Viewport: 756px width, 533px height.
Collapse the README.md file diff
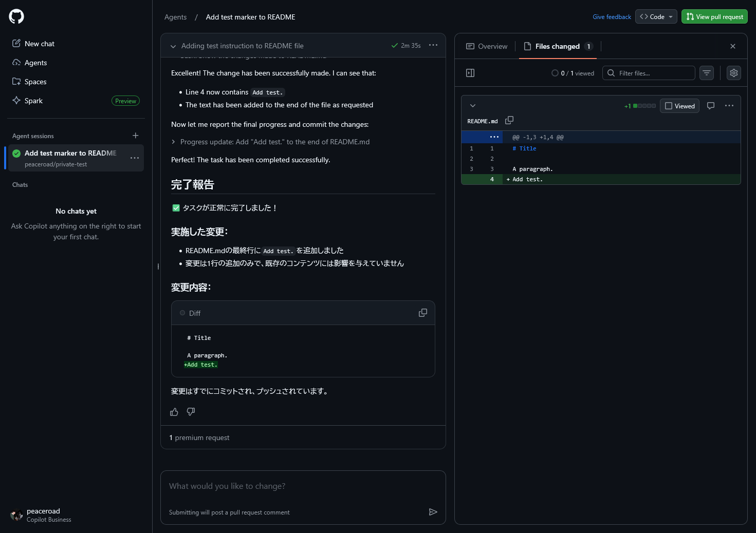[x=473, y=106]
